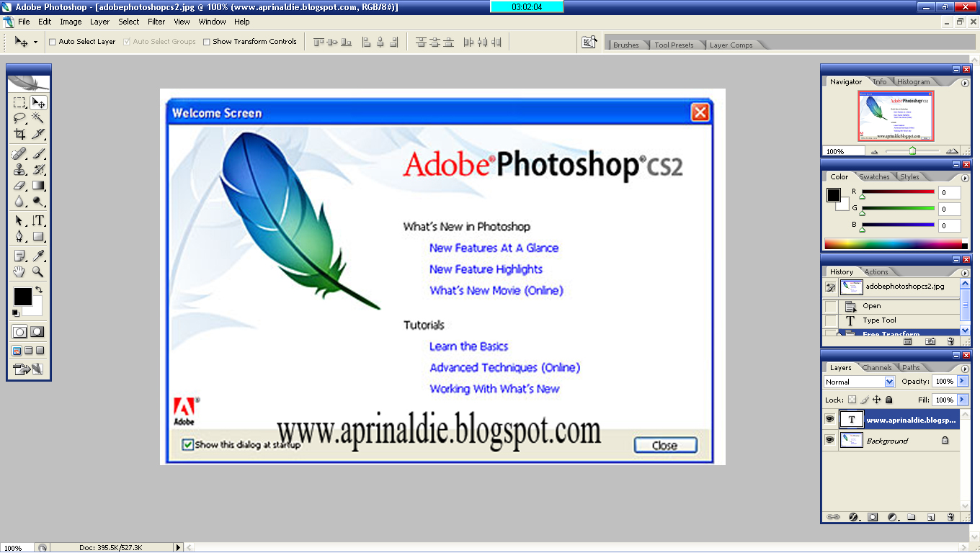Viewport: 980px width, 553px height.
Task: Open the Create new layer icon
Action: pyautogui.click(x=930, y=517)
